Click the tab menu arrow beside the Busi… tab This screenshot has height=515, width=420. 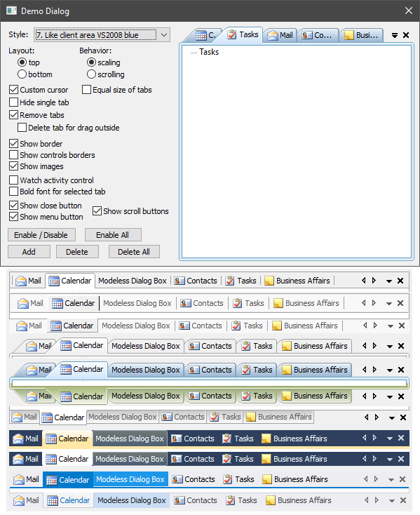pos(395,35)
